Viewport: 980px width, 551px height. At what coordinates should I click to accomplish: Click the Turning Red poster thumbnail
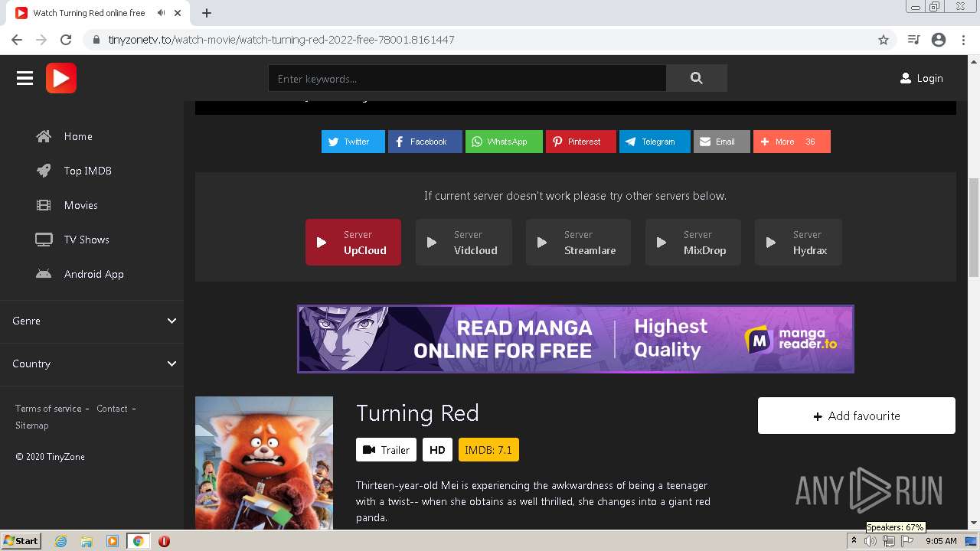[x=264, y=463]
